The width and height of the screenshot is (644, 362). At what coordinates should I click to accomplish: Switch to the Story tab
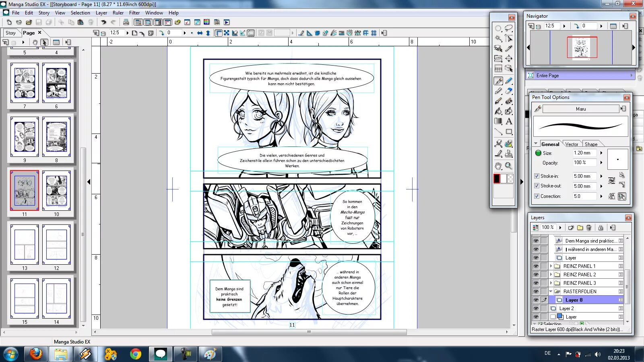point(10,33)
